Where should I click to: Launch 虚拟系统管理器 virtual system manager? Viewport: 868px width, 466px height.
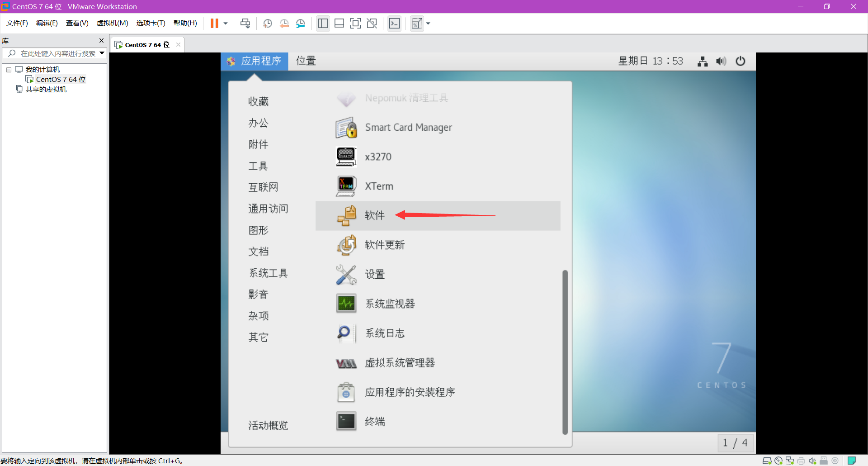[400, 362]
